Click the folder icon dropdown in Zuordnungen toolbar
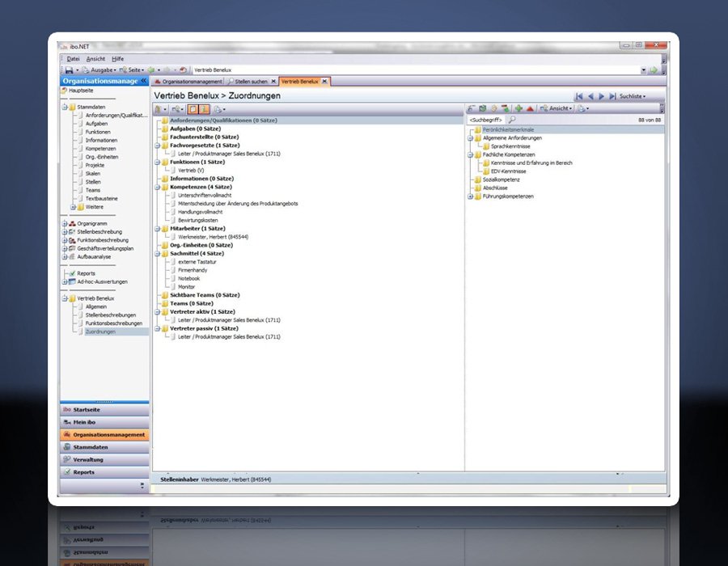Screen dimensions: 728x566 [x=161, y=109]
